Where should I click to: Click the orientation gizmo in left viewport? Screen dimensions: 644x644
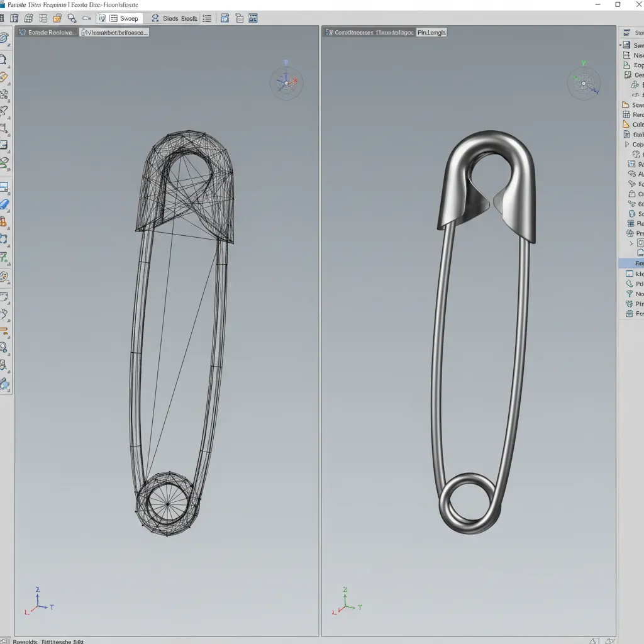286,82
